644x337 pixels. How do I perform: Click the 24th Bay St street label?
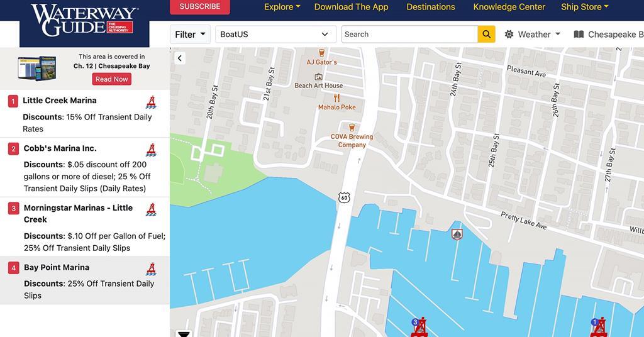coord(456,80)
